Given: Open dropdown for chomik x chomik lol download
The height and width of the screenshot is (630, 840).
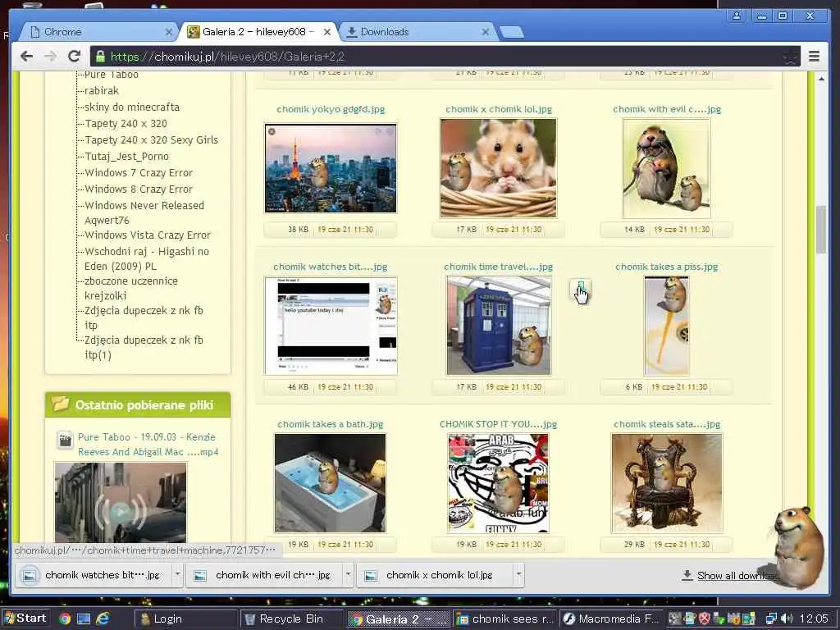Looking at the screenshot, I should click(x=518, y=575).
